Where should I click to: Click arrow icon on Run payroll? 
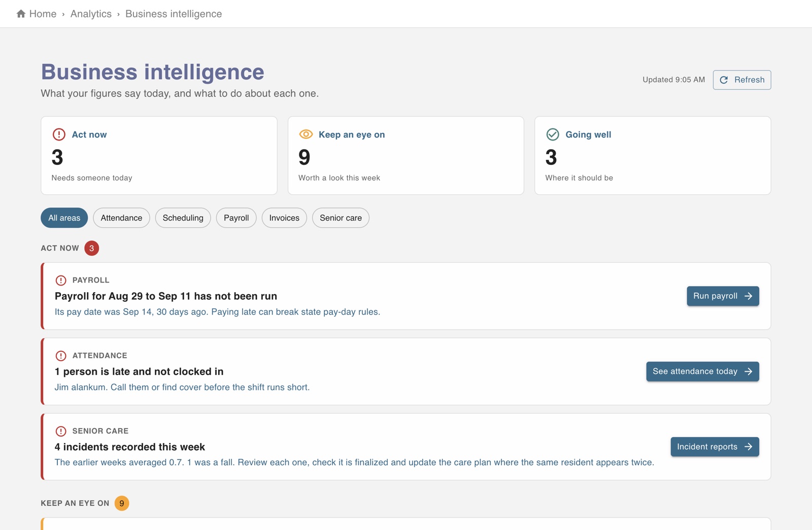click(x=749, y=296)
